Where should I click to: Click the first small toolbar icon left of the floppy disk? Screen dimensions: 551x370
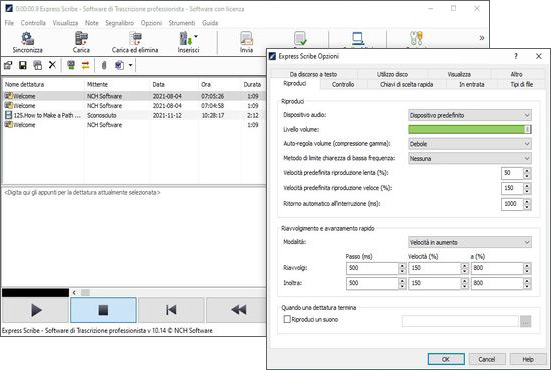[8, 65]
